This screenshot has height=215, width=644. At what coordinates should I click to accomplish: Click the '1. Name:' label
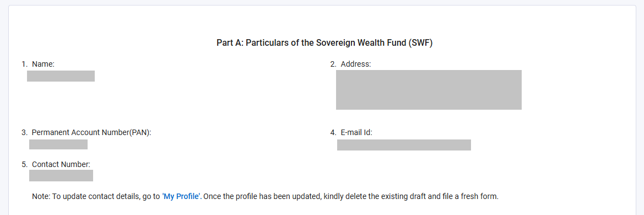38,64
